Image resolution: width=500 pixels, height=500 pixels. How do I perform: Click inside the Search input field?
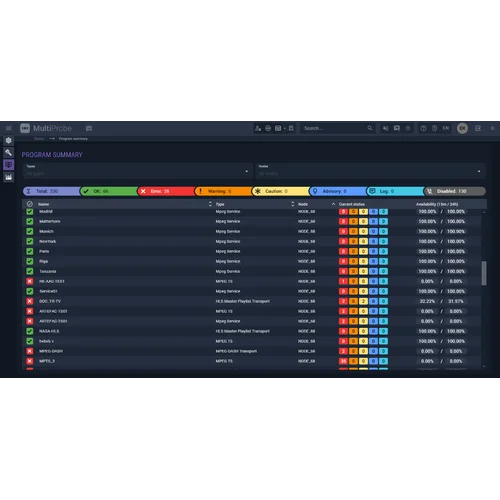pos(333,128)
